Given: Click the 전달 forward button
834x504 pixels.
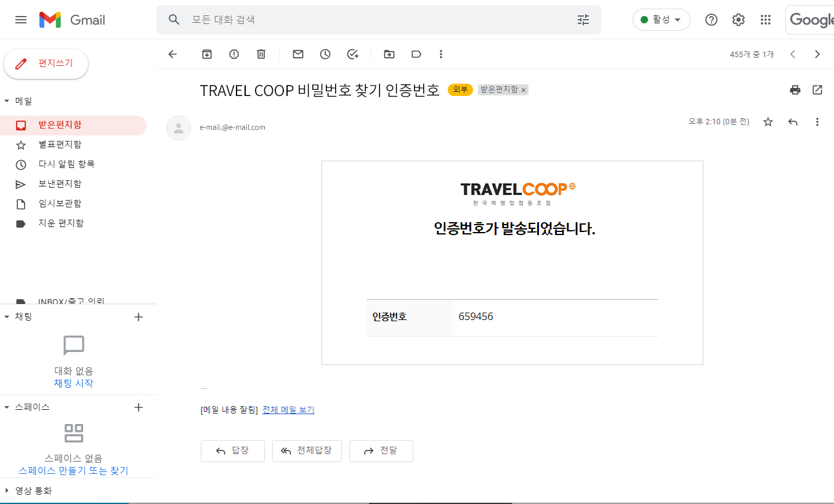Looking at the screenshot, I should [381, 450].
